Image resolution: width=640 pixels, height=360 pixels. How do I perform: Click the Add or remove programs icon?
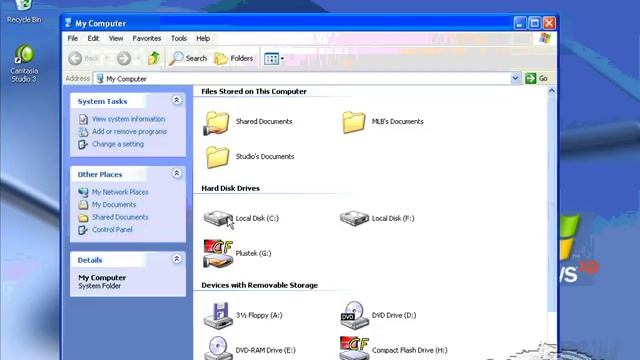click(x=83, y=131)
